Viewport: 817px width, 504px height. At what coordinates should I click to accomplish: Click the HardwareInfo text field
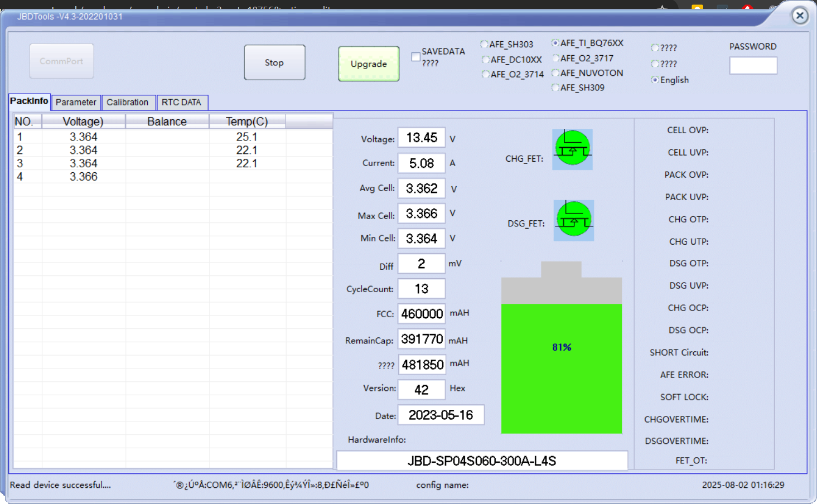(x=482, y=461)
